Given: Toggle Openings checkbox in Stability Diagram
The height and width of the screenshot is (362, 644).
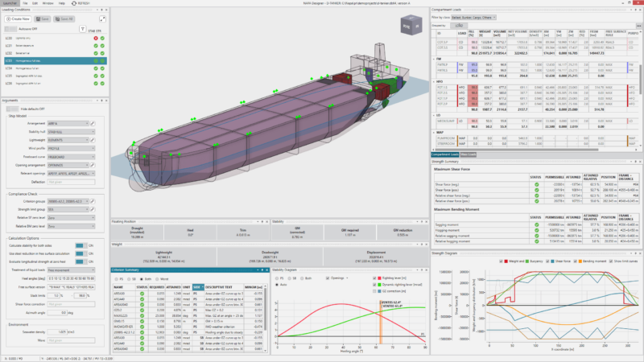Looking at the screenshot, I should pyautogui.click(x=328, y=278).
